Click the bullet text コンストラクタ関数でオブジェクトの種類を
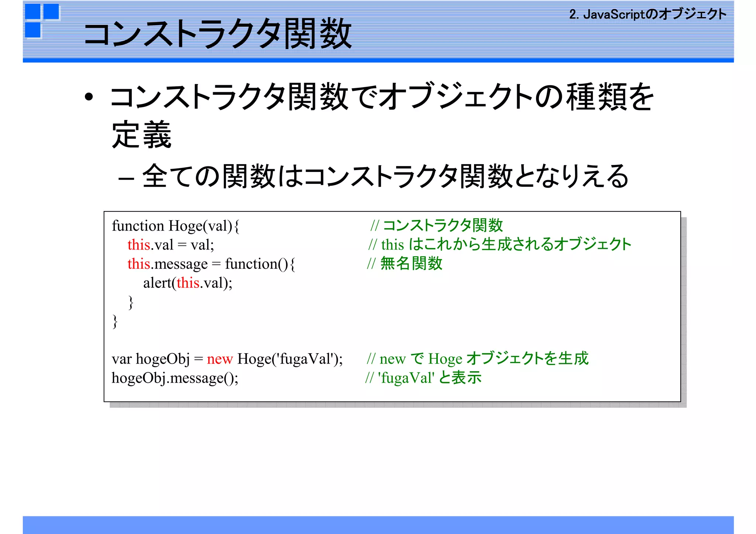 [382, 97]
